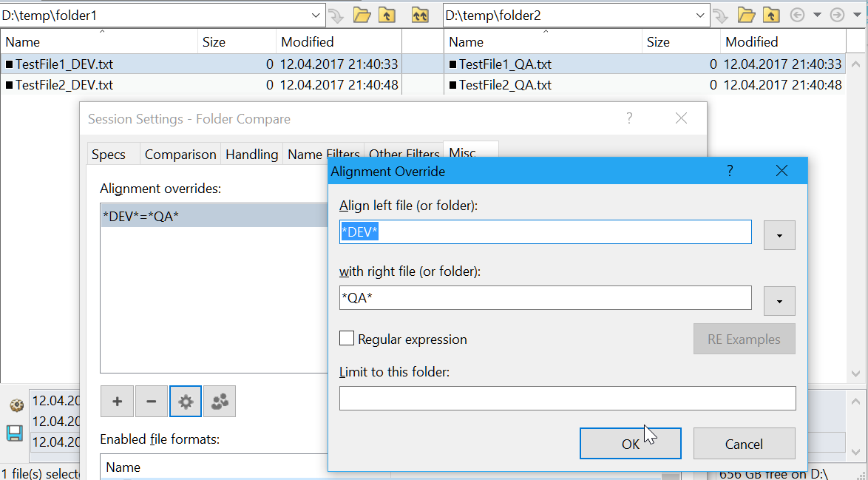Click the shared overrides people icon
The width and height of the screenshot is (868, 480).
pyautogui.click(x=220, y=402)
